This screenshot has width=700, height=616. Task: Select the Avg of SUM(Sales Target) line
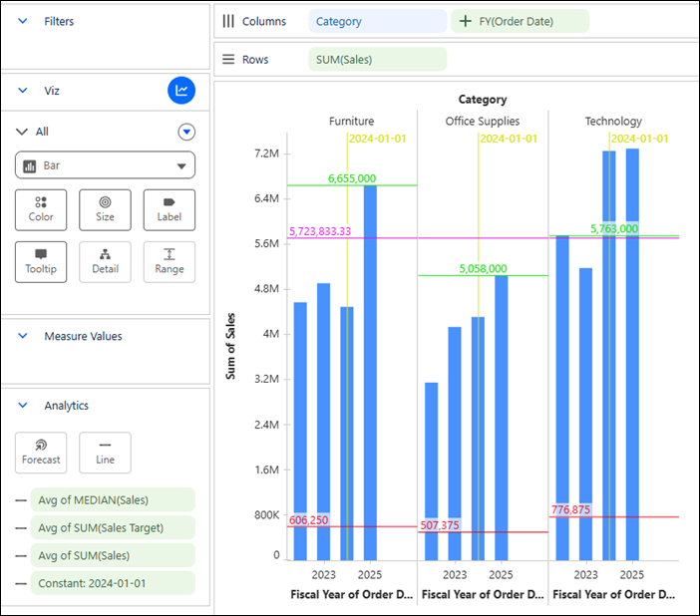pos(113,527)
